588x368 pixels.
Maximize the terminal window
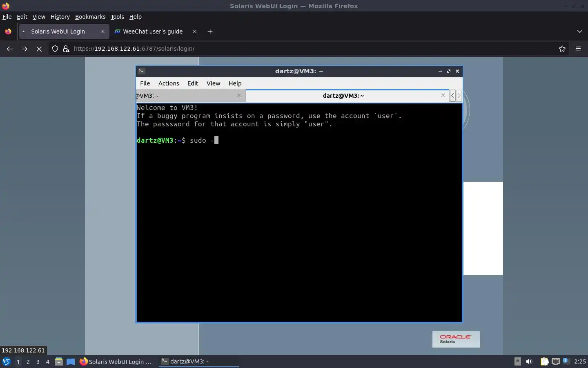tap(449, 71)
